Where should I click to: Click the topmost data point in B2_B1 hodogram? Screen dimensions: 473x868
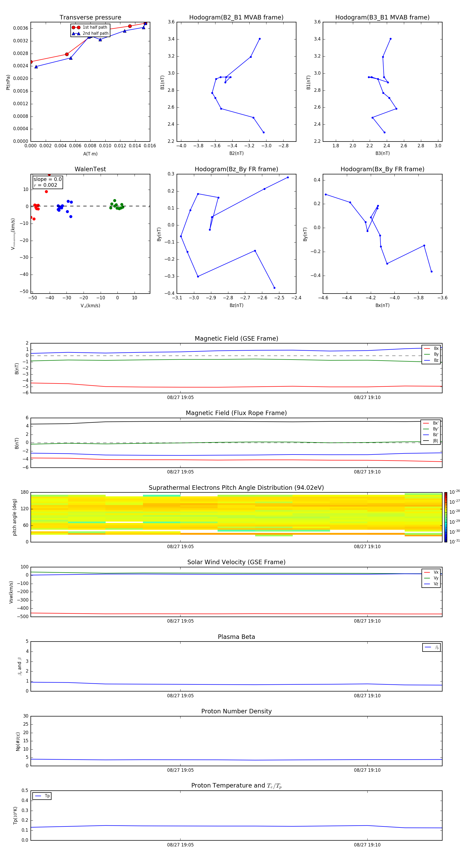(260, 39)
